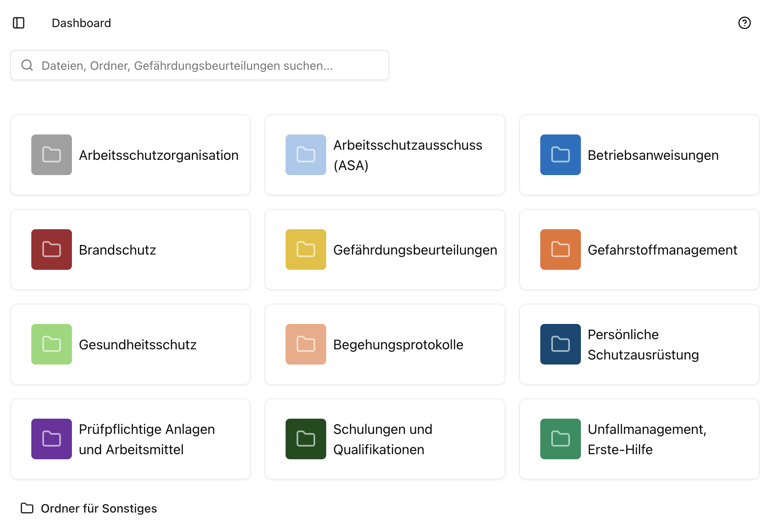The image size is (770, 532).
Task: Open the Arbeitsschutzausschuss (ASA) folder icon
Action: pyautogui.click(x=305, y=155)
